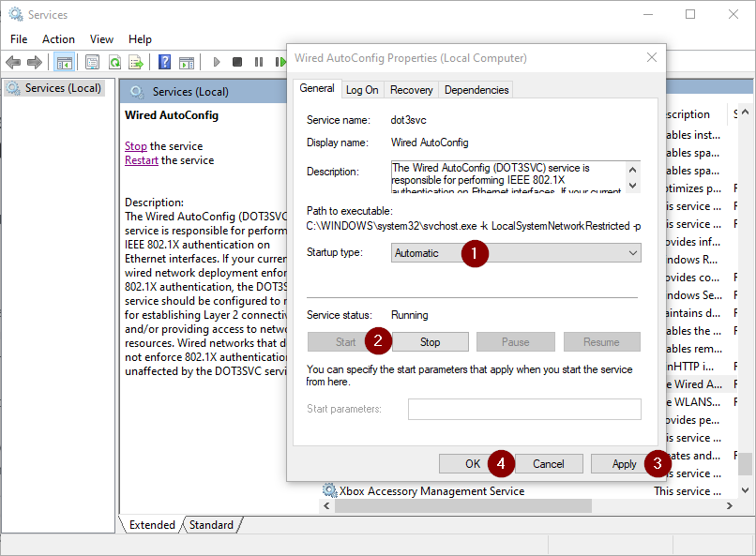Click the Show/Hide Console Tree icon
This screenshot has height=556, width=756.
65,62
